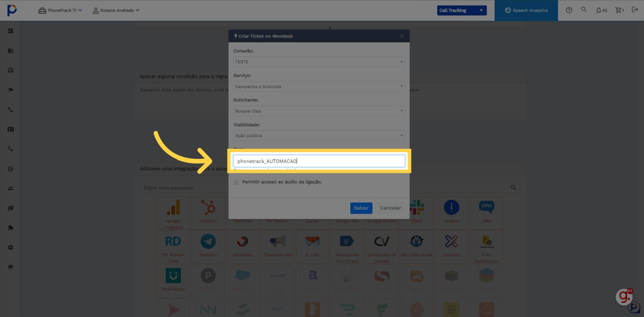Select the HubSpot integration
This screenshot has width=644, height=317.
coord(208,213)
